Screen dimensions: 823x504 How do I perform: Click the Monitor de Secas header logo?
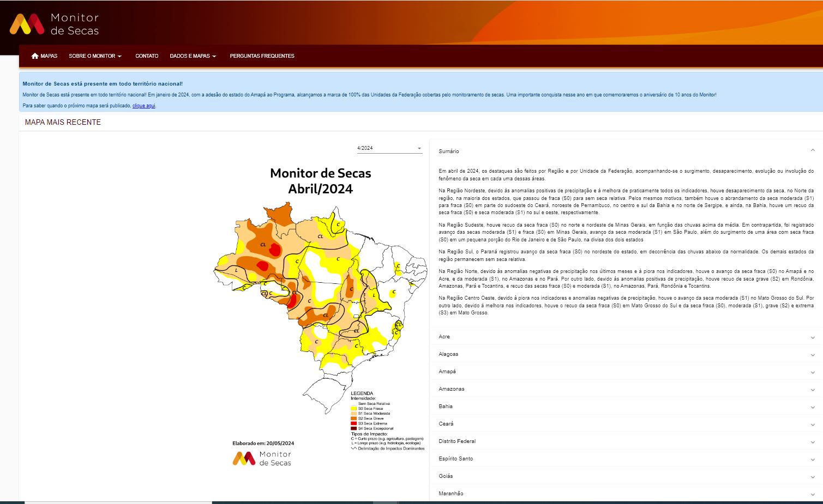(x=55, y=24)
